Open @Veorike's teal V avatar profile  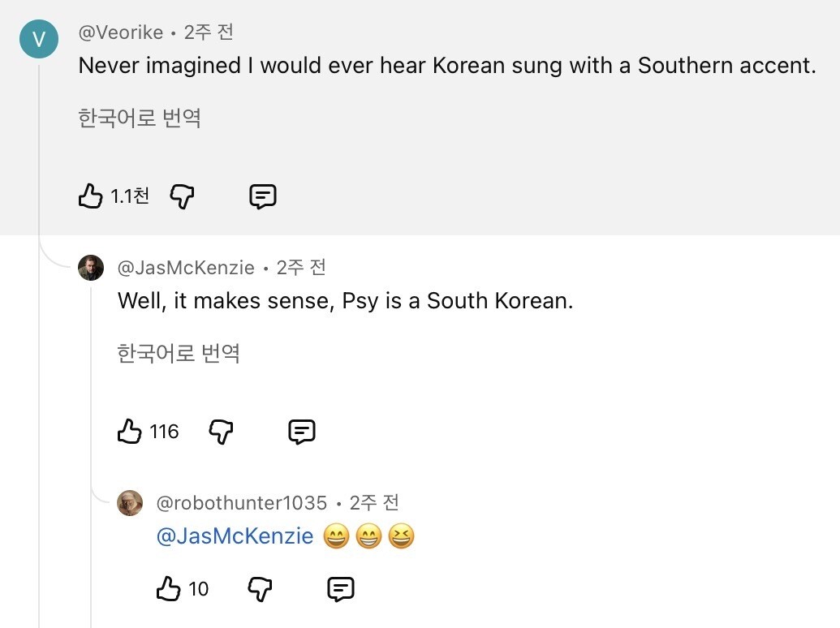click(x=39, y=39)
